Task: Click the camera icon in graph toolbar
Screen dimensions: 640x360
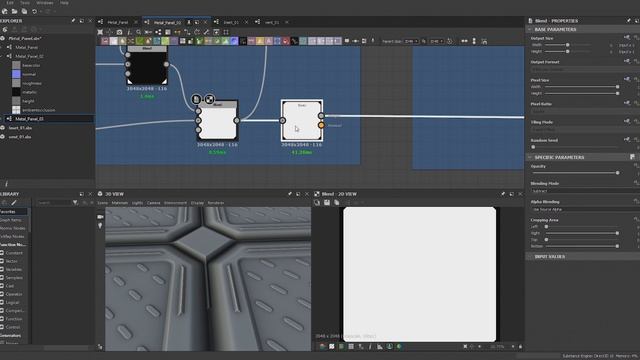Action: click(x=119, y=32)
